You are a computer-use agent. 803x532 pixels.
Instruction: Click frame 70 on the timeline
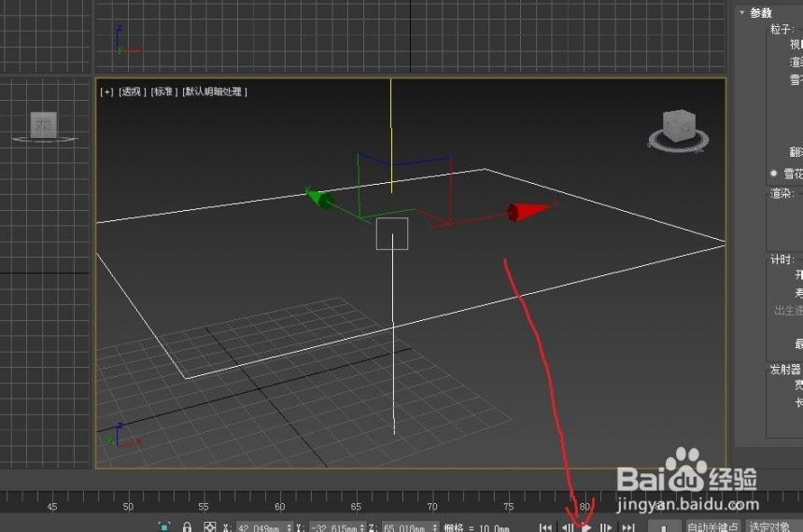(x=432, y=501)
